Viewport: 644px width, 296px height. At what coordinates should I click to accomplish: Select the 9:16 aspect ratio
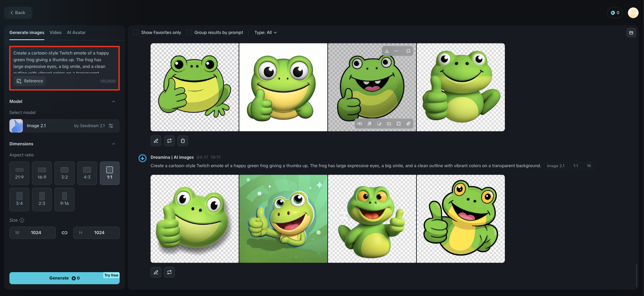tap(65, 199)
